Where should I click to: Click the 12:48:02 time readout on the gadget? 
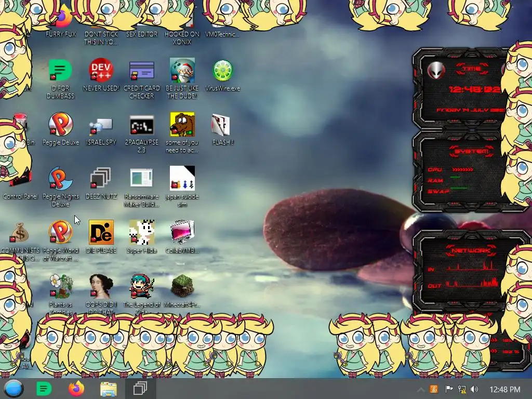(x=474, y=89)
